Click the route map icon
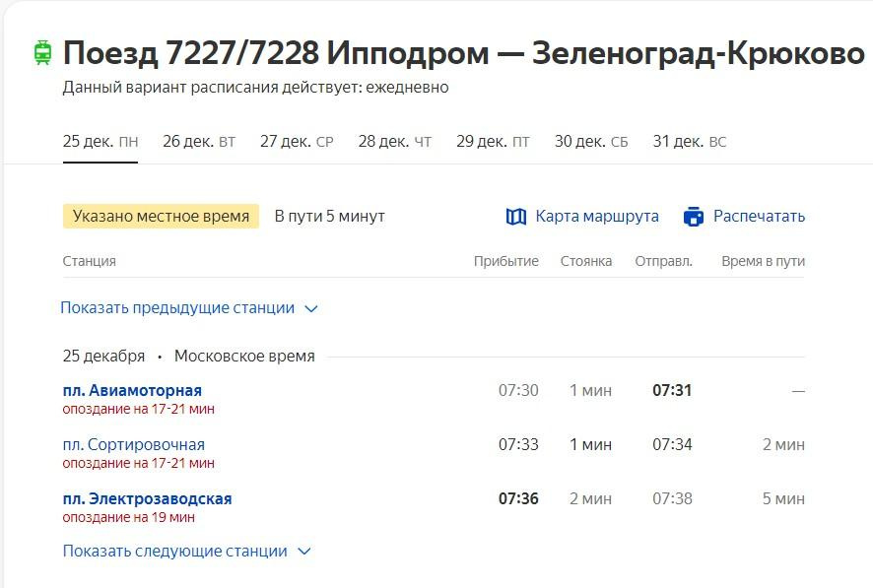Viewport: 873px width, 588px height. (x=516, y=217)
